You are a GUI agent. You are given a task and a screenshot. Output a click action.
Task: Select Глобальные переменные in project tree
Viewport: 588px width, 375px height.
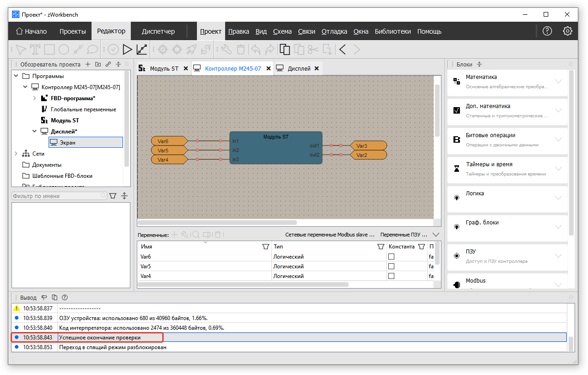tap(83, 109)
